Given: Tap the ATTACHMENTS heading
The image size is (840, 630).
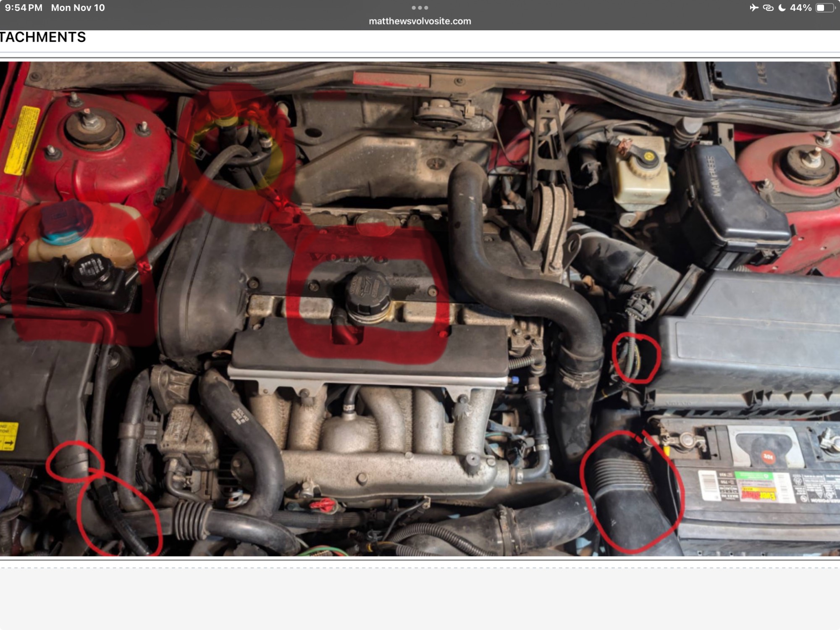Looking at the screenshot, I should pos(42,37).
